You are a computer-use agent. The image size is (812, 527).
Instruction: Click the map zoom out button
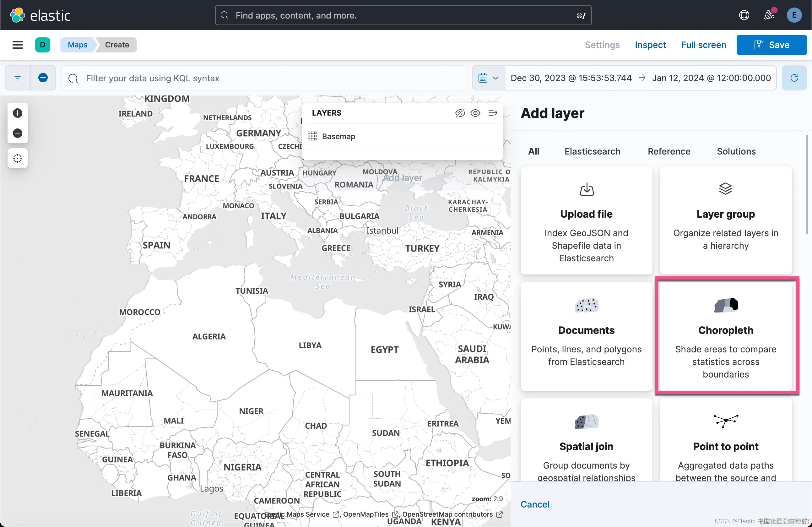click(17, 133)
